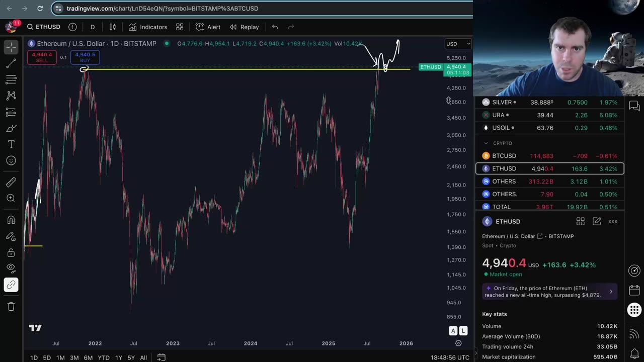Hide all drawings with eye icon
Image resolution: width=644 pixels, height=362 pixels.
(x=11, y=268)
